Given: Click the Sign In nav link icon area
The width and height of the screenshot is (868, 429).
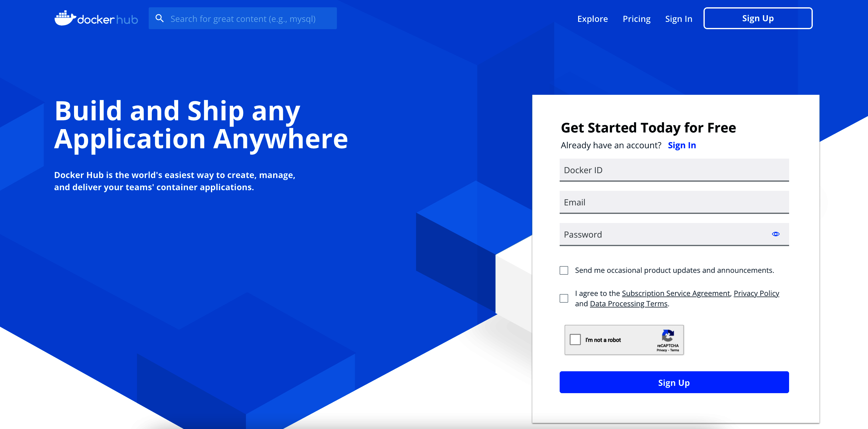Looking at the screenshot, I should tap(678, 18).
